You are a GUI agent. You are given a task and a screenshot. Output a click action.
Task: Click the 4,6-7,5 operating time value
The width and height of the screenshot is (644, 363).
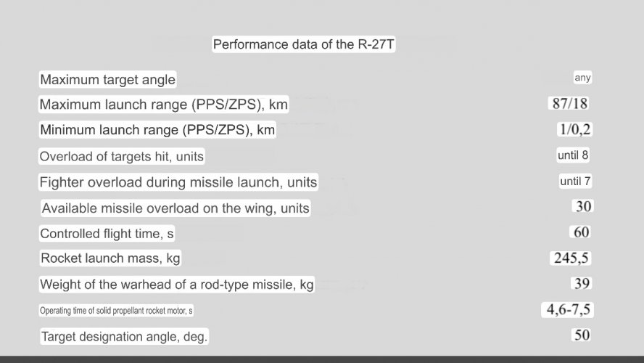pyautogui.click(x=568, y=310)
